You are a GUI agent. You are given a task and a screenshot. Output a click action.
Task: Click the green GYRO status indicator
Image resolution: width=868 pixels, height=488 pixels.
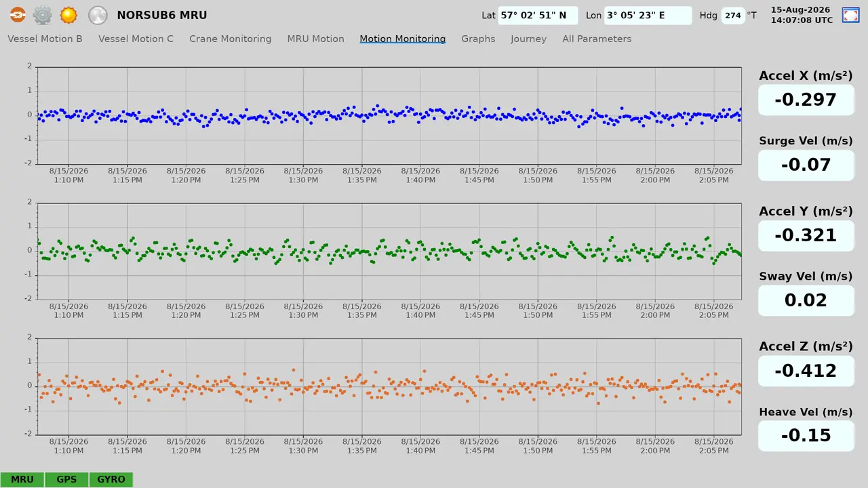(111, 479)
